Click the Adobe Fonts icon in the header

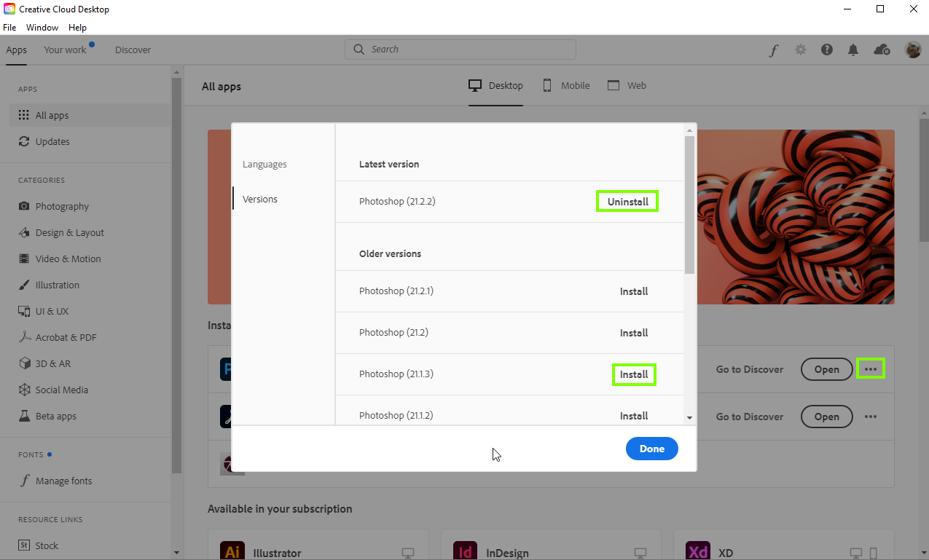click(x=773, y=50)
